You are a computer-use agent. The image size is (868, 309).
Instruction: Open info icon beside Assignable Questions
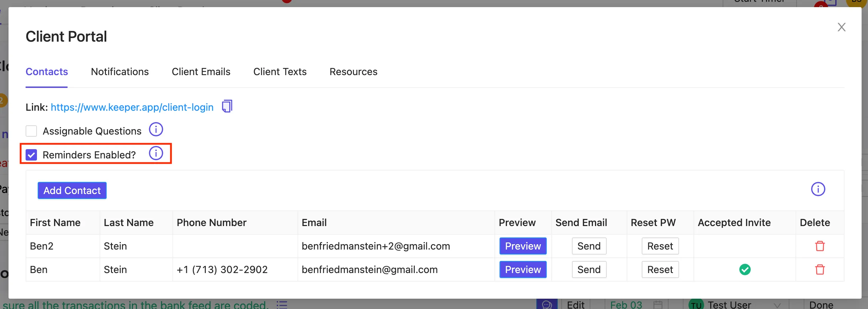(156, 130)
